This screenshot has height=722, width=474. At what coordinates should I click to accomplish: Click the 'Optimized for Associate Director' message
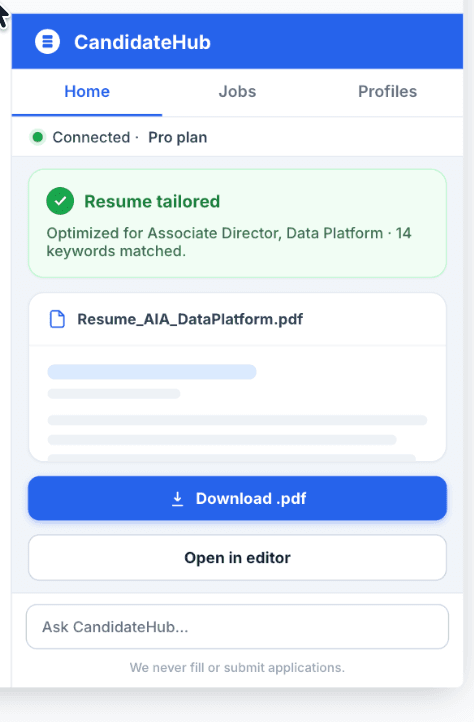(x=229, y=242)
